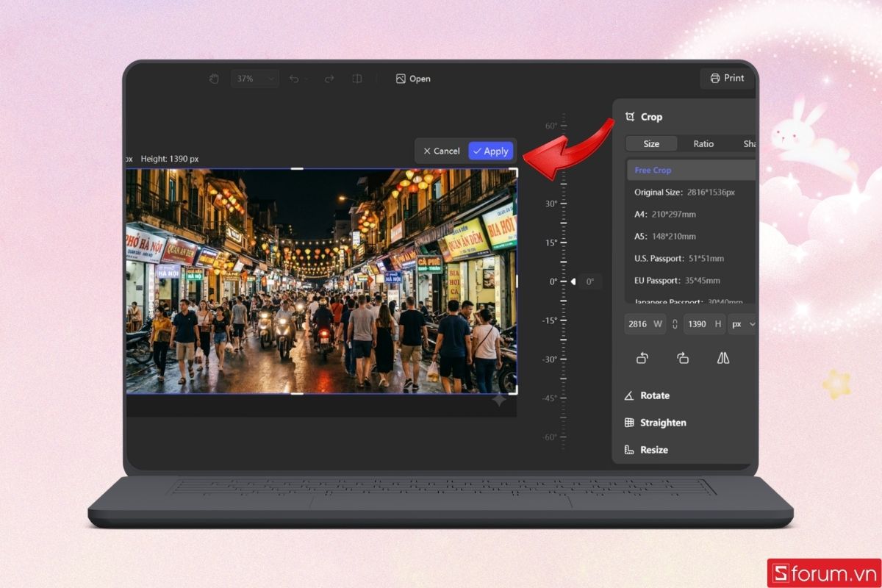Image resolution: width=882 pixels, height=588 pixels.
Task: Open the px unit dropdown
Action: (742, 324)
